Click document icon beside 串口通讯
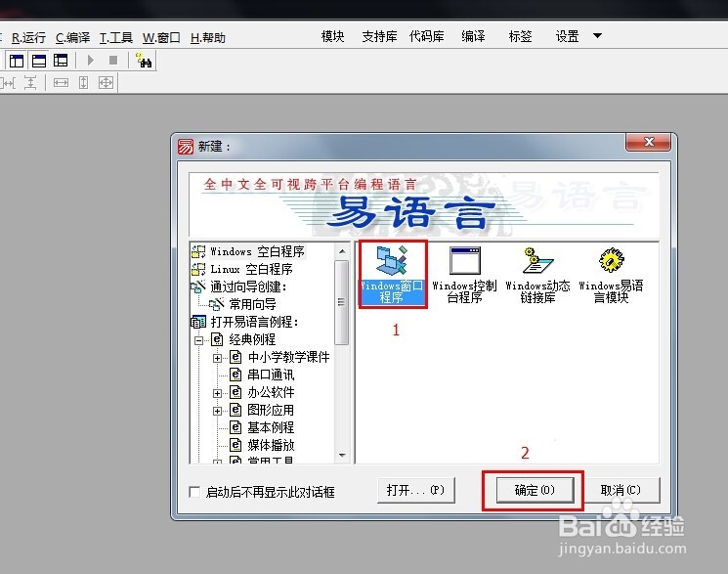The width and height of the screenshot is (728, 574). point(236,375)
